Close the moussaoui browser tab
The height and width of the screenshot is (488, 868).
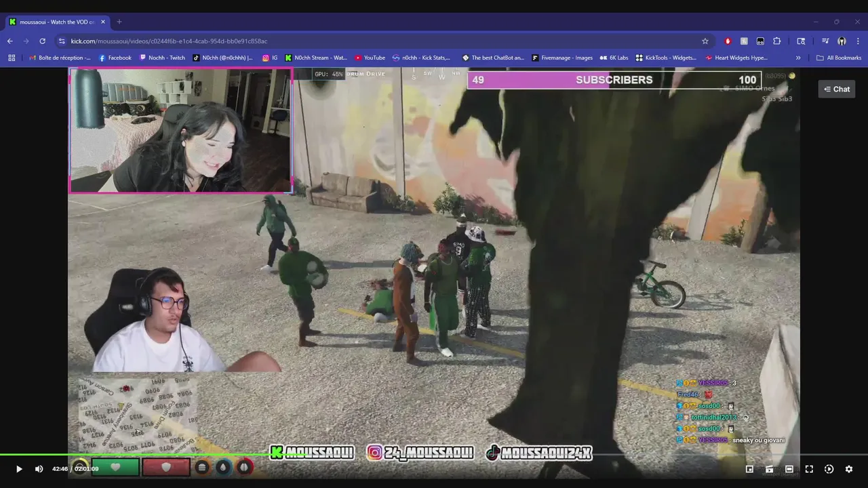coord(103,22)
